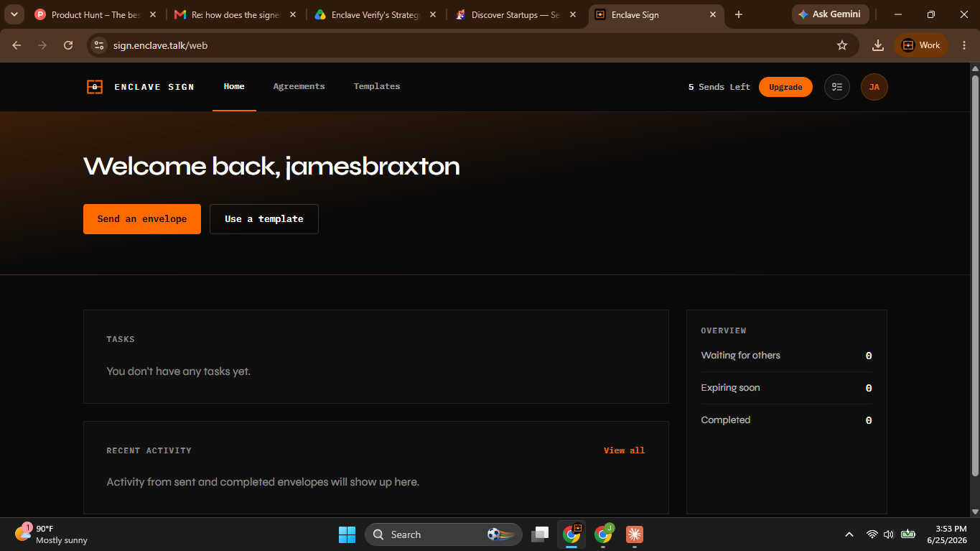Click the page vertical scrollbar thumb
Viewport: 980px width, 551px height.
975,275
